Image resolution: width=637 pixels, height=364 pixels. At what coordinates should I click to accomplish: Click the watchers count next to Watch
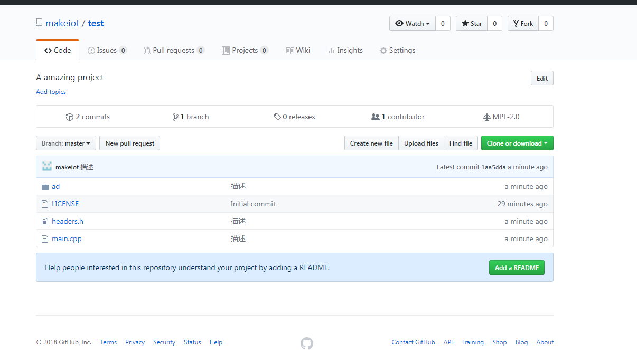point(443,23)
